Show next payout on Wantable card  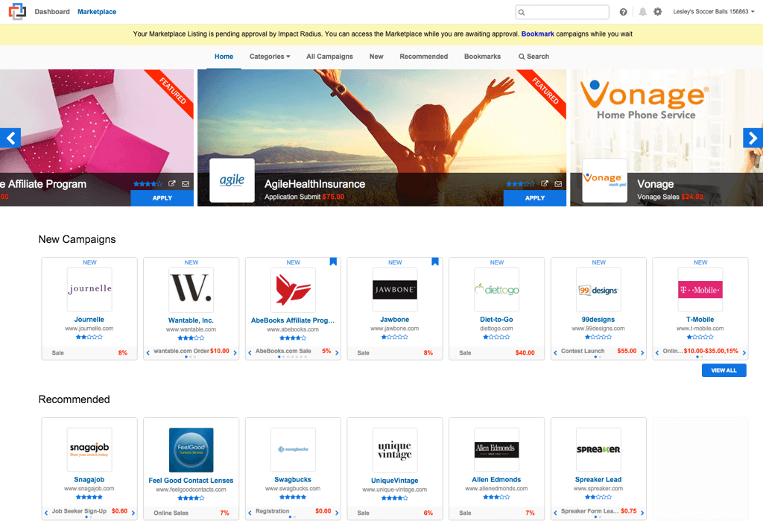pyautogui.click(x=235, y=352)
